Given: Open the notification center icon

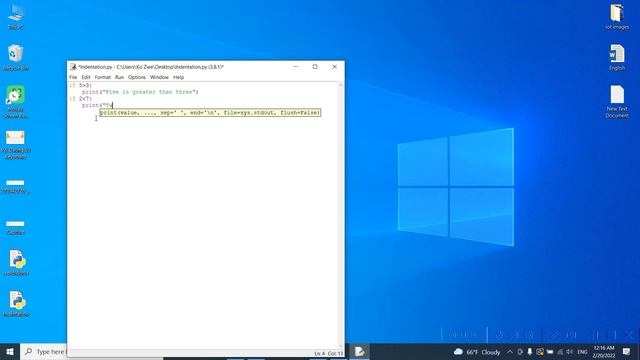Looking at the screenshot, I should click(626, 352).
